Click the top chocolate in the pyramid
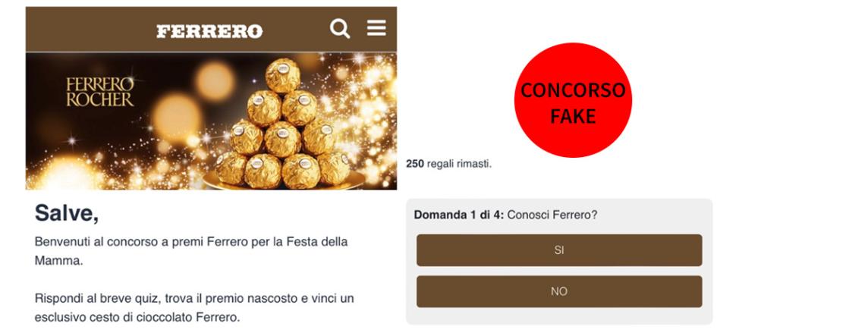This screenshot has width=868, height=333. coord(283,75)
